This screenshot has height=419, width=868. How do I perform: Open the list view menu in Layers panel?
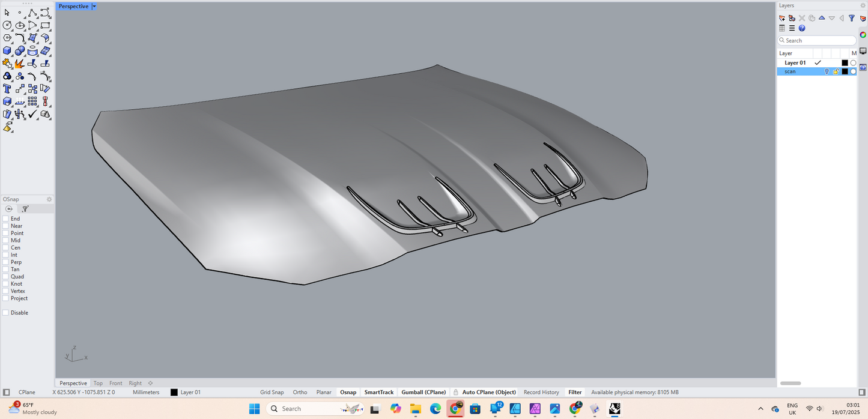791,28
